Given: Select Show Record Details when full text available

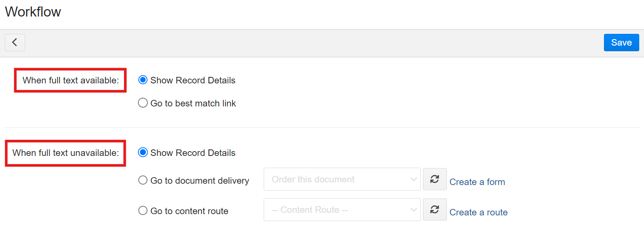Looking at the screenshot, I should pyautogui.click(x=143, y=80).
